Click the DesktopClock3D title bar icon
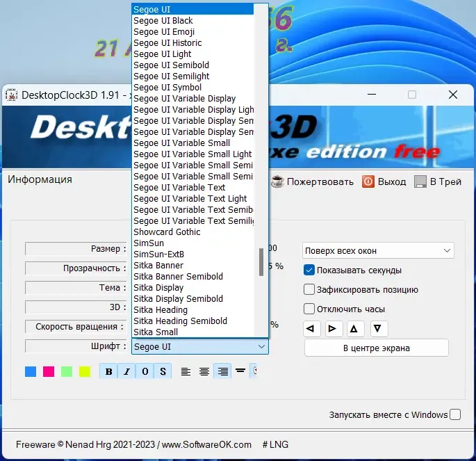 tap(11, 95)
